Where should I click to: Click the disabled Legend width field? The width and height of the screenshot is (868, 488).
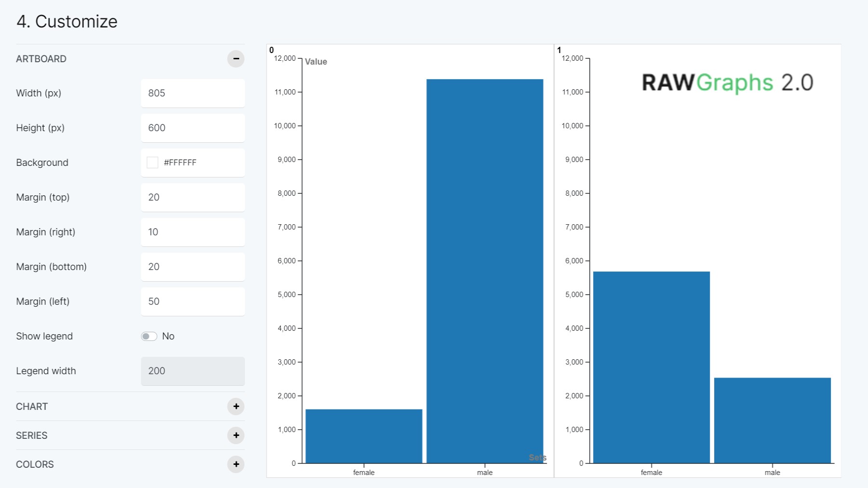pos(192,371)
